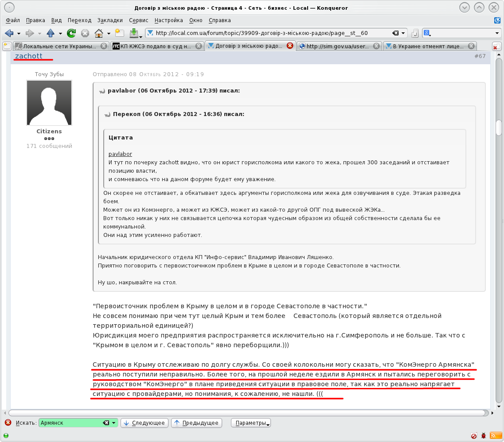Expand the Forward history dropdown arrow
The image size is (504, 442).
click(x=39, y=33)
